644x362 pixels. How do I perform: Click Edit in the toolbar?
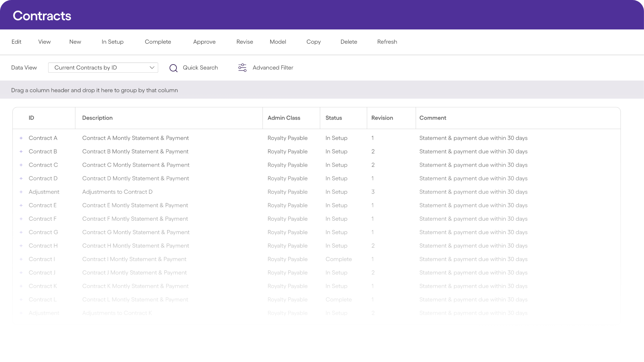16,42
